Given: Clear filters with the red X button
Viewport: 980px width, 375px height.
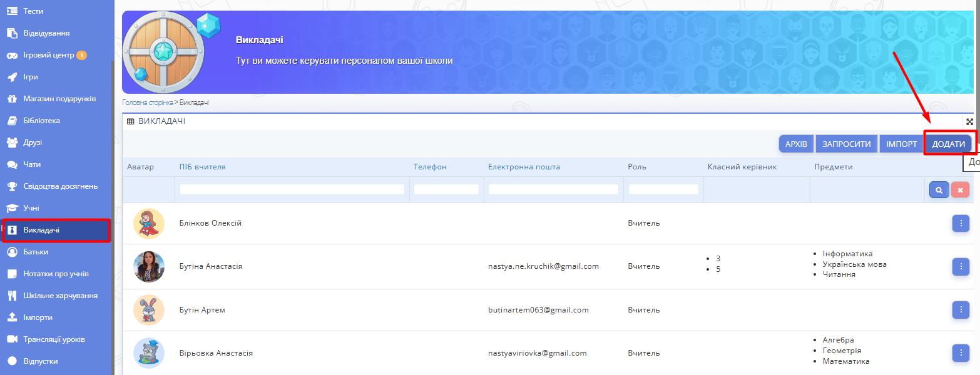Looking at the screenshot, I should click(960, 190).
